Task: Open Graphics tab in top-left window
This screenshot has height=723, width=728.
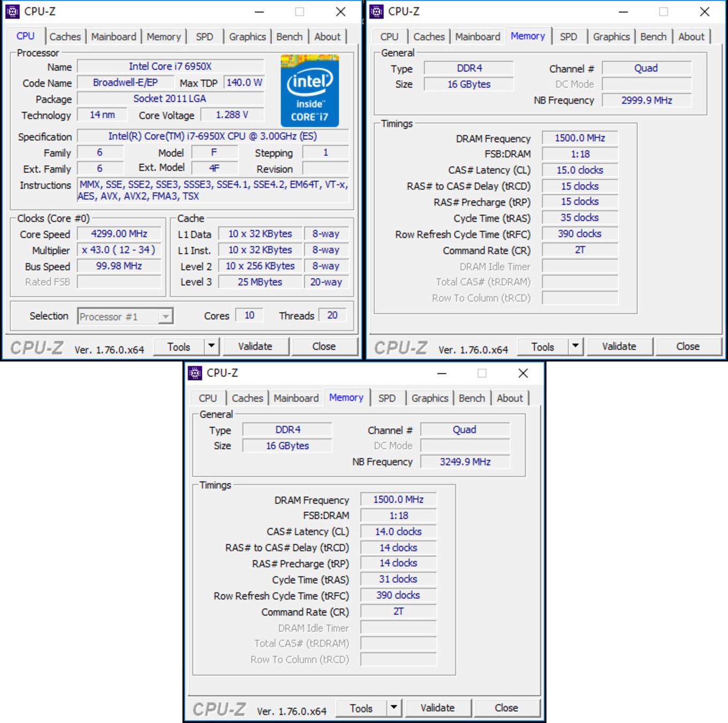Action: click(247, 36)
